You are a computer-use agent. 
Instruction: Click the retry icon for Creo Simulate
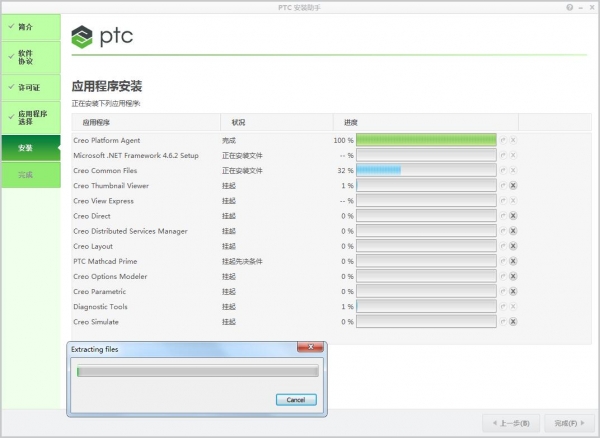pyautogui.click(x=503, y=322)
